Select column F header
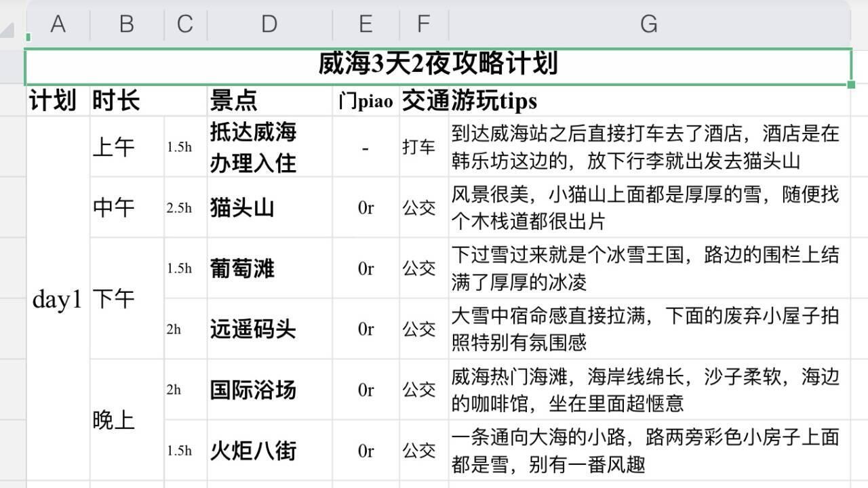The image size is (868, 488). coord(423,24)
